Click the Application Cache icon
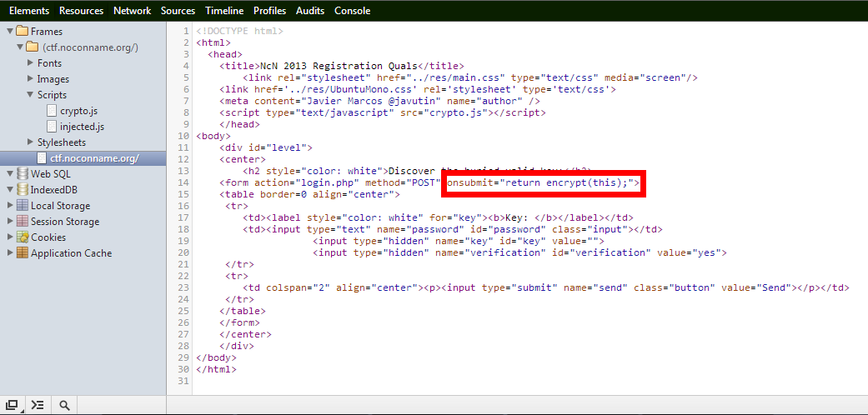The width and height of the screenshot is (868, 415). point(23,252)
